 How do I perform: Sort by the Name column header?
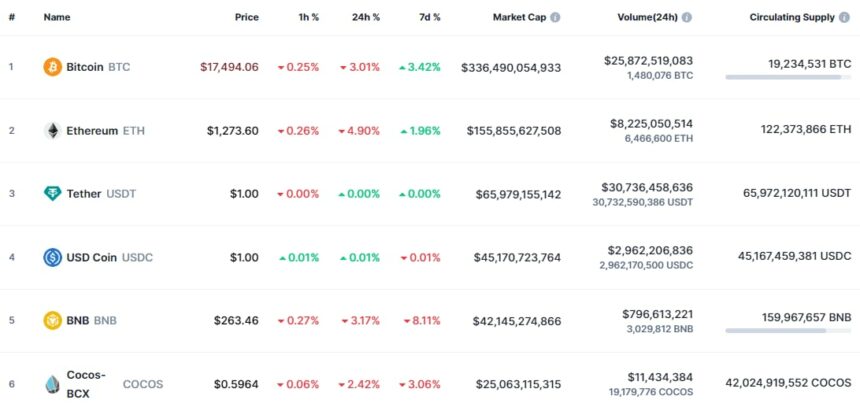click(x=57, y=18)
